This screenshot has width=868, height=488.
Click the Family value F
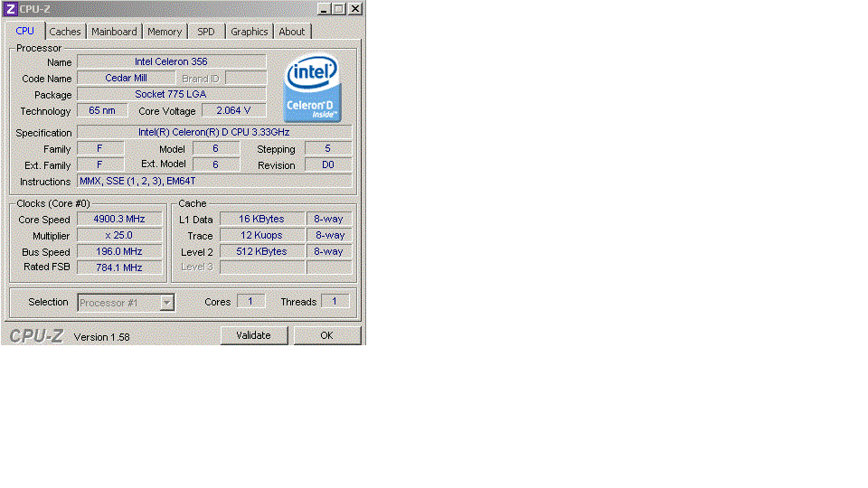coord(100,148)
